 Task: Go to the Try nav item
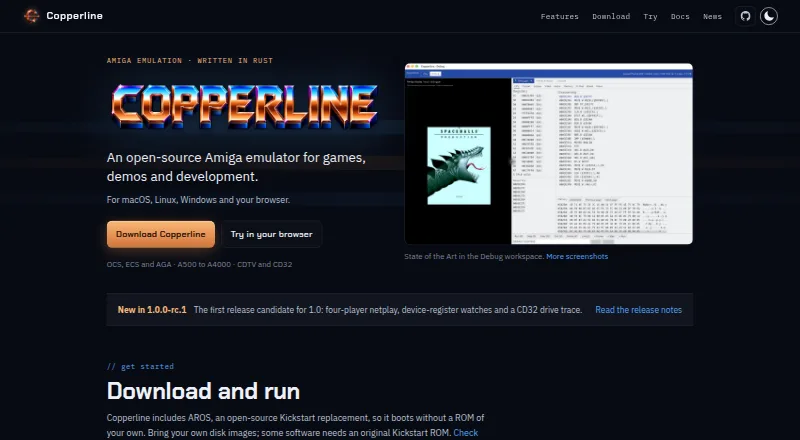point(650,16)
